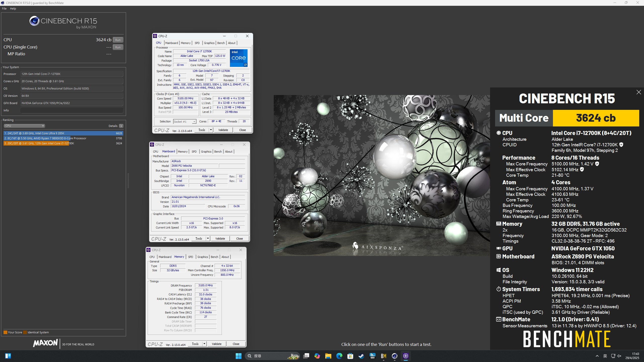Viewport: 644px width, 362px height.
Task: Click the 3624 cb Multi Core score
Action: [596, 118]
